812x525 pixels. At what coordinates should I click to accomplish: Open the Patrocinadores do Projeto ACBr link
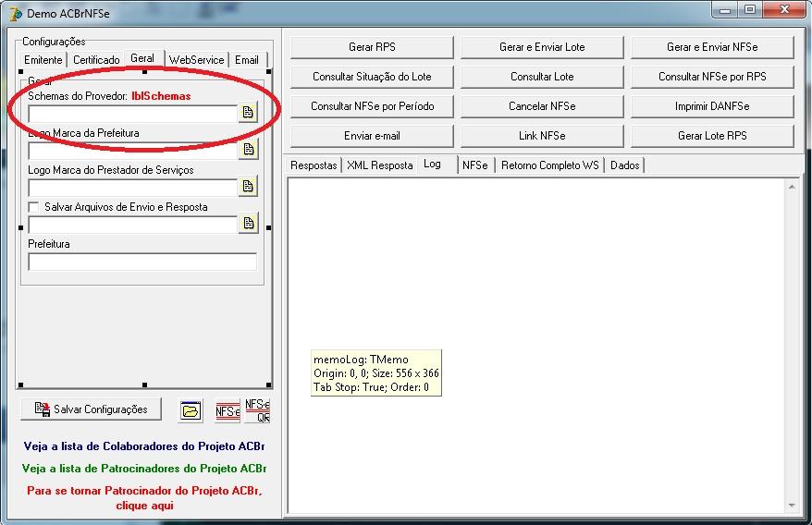pyautogui.click(x=144, y=469)
